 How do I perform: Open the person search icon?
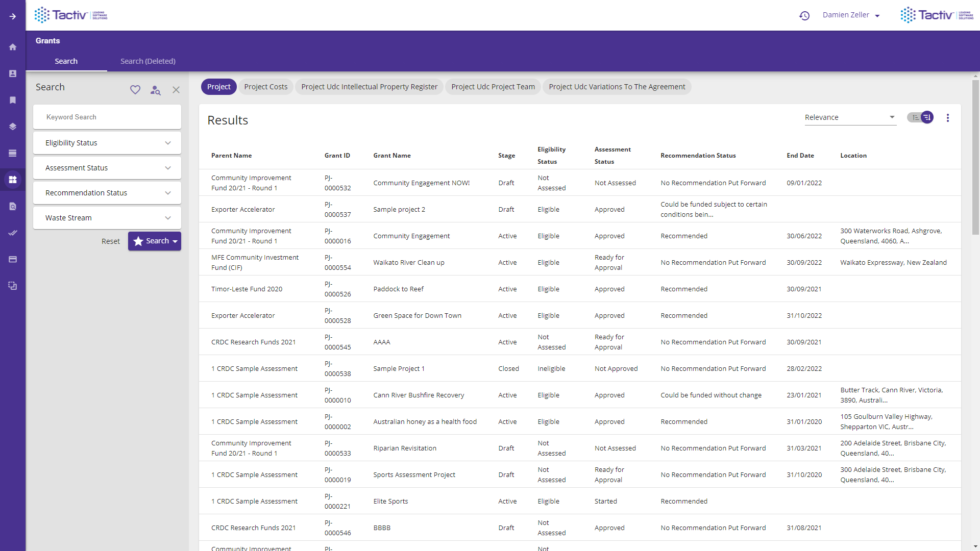(156, 90)
